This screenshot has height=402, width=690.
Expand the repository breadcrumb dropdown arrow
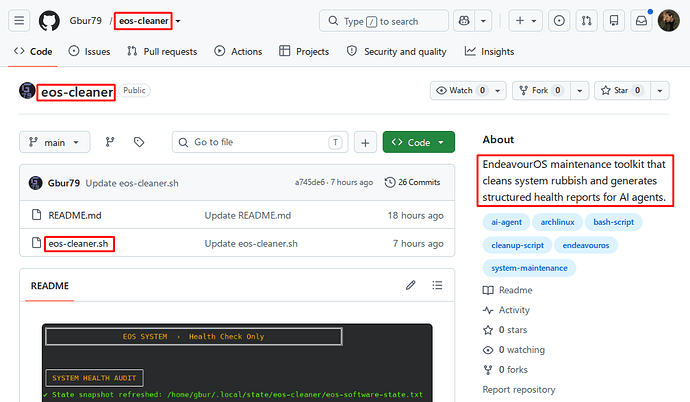[178, 21]
